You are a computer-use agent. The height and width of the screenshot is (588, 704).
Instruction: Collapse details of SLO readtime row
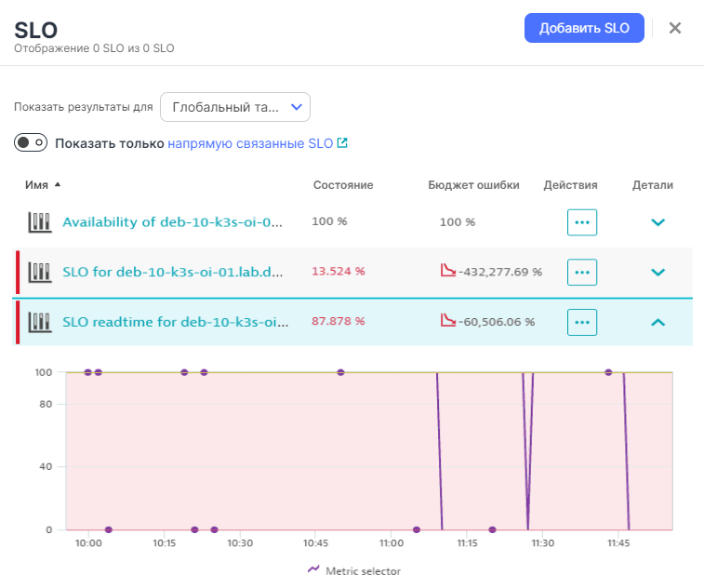(658, 323)
